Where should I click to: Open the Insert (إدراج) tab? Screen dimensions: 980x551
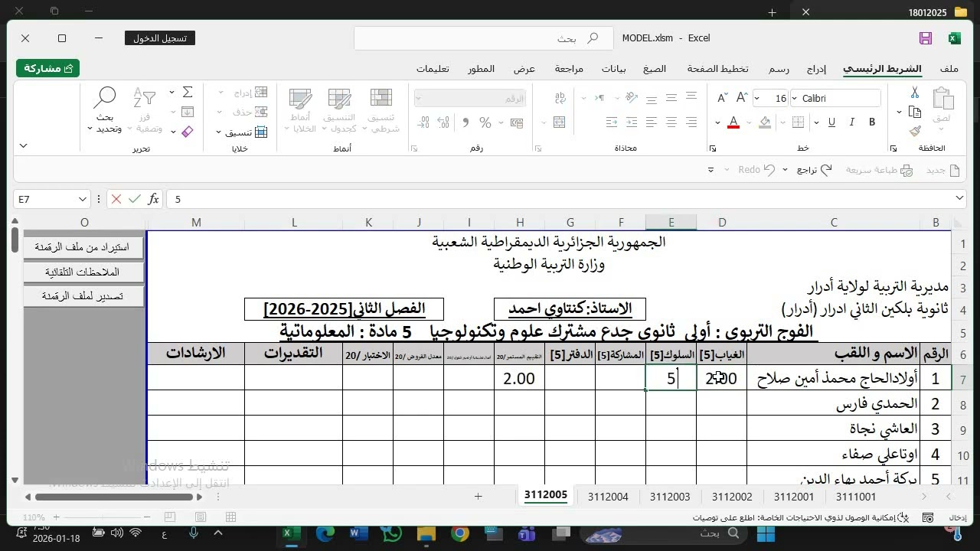point(816,69)
